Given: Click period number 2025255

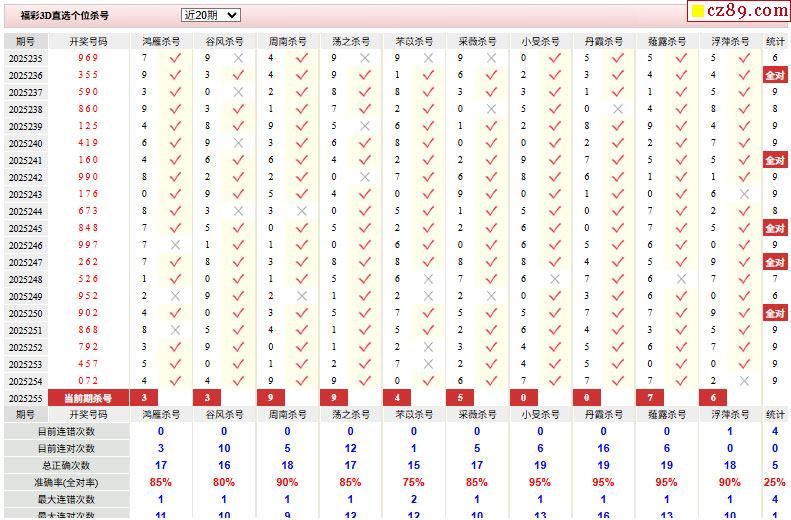Looking at the screenshot, I should point(26,398).
